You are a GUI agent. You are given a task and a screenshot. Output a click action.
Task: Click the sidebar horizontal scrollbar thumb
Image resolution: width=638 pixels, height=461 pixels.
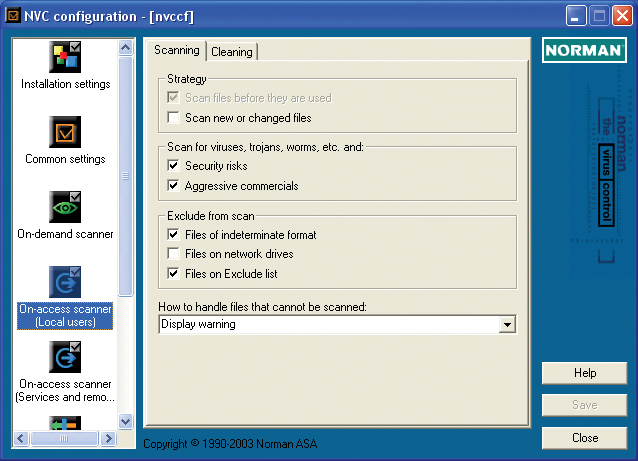pos(64,439)
